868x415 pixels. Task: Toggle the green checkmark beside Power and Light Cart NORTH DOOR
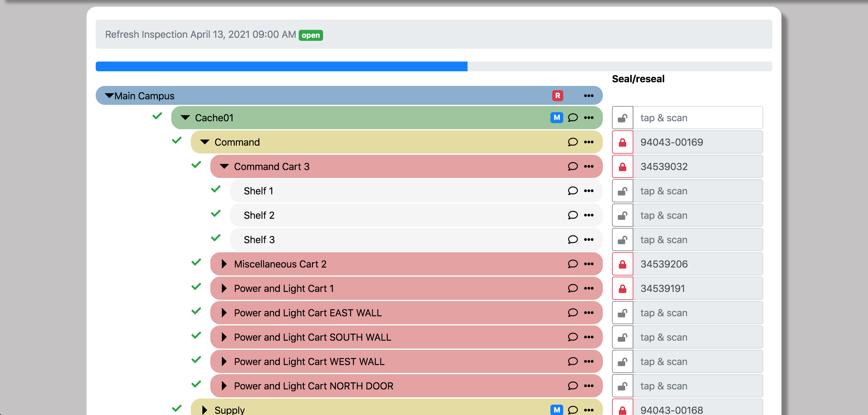pyautogui.click(x=196, y=384)
